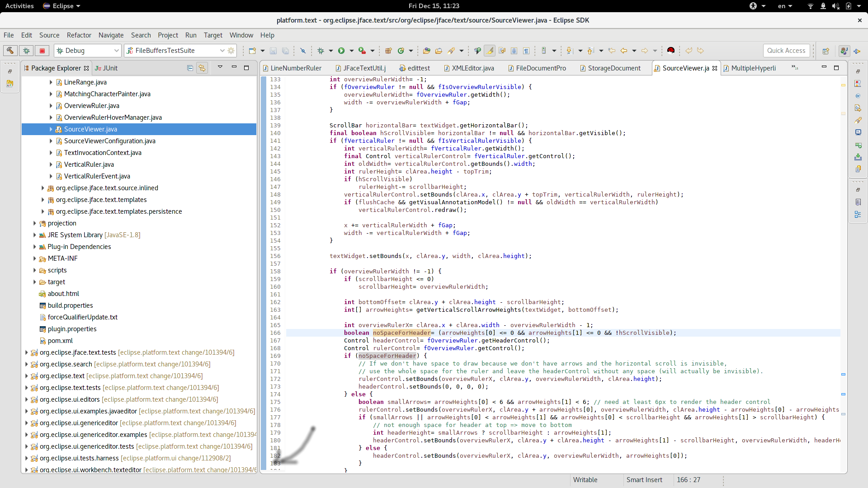This screenshot has height=488, width=868.
Task: Open the New wizard icon
Action: [x=252, y=51]
